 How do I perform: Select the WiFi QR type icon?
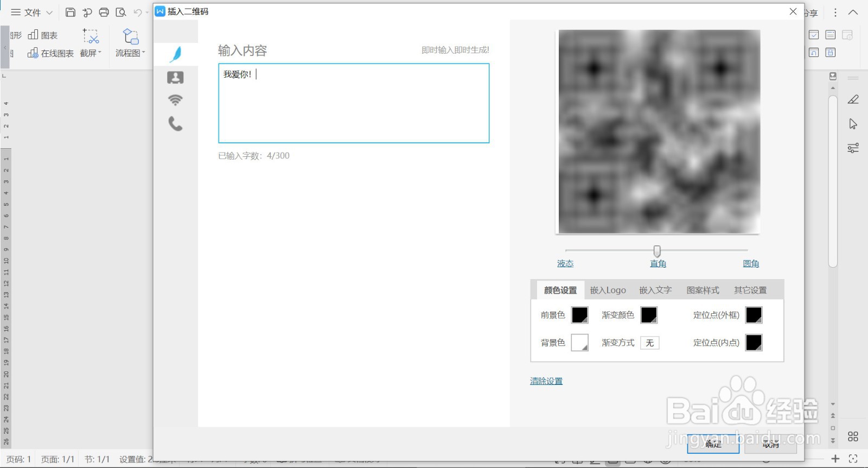coord(175,100)
